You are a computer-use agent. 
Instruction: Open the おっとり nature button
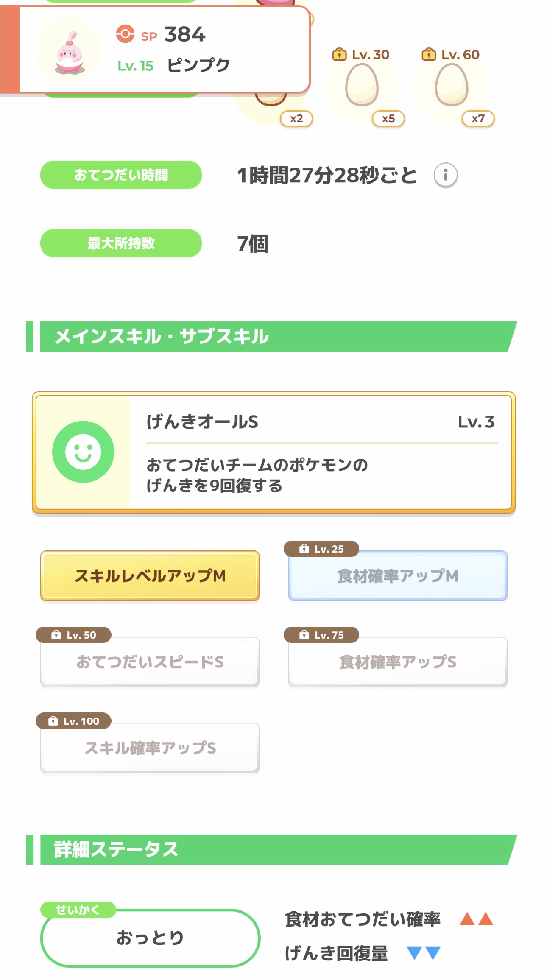pyautogui.click(x=150, y=938)
